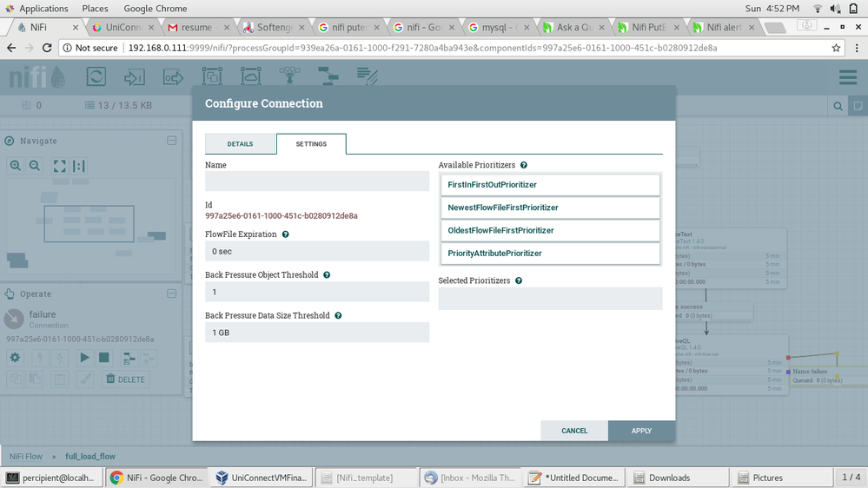The height and width of the screenshot is (488, 868).
Task: Select PriorityAttributePrioritizer item
Action: (x=550, y=254)
